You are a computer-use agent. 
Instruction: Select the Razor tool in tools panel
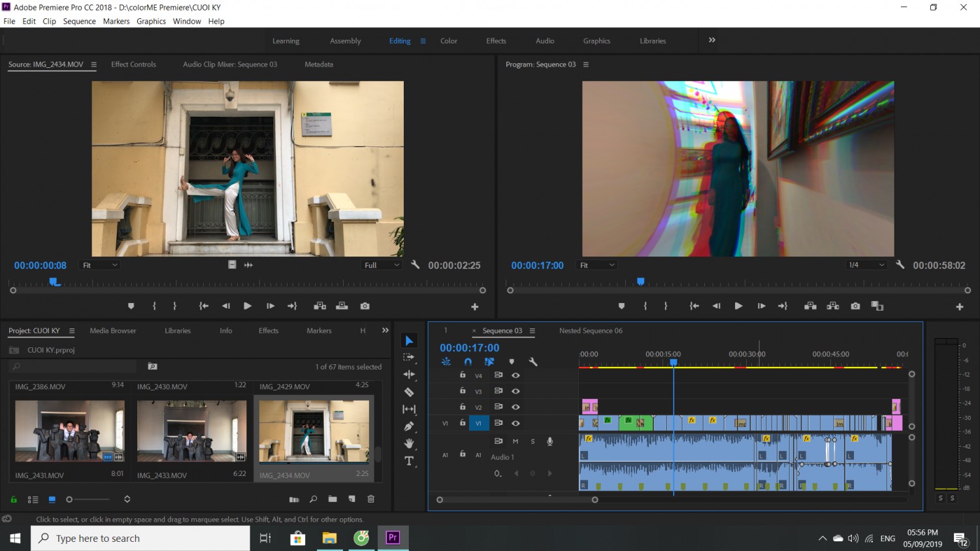pos(409,392)
